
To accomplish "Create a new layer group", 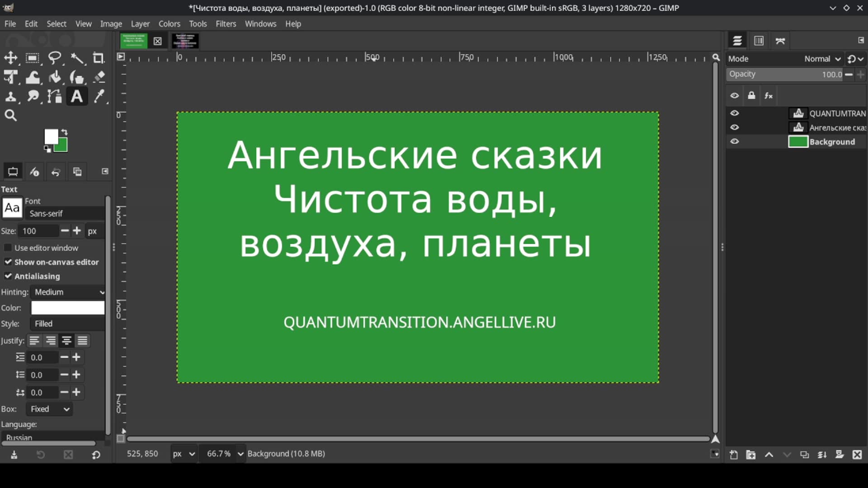I will [751, 455].
